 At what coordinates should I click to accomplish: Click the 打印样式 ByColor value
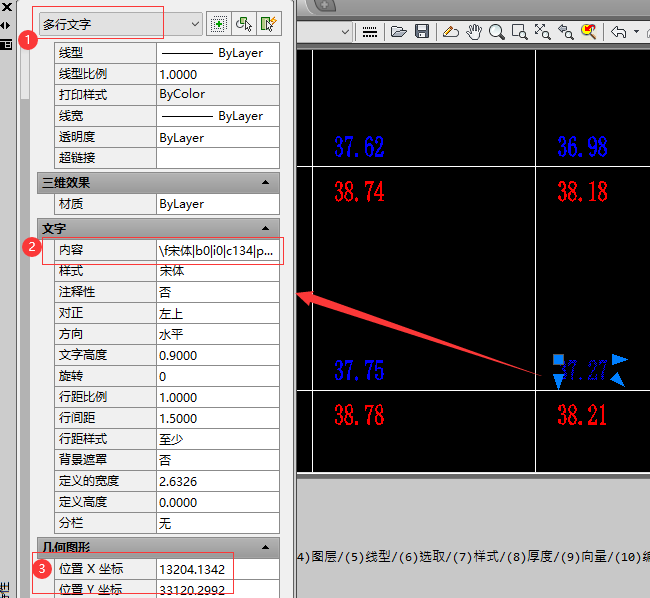pos(218,94)
